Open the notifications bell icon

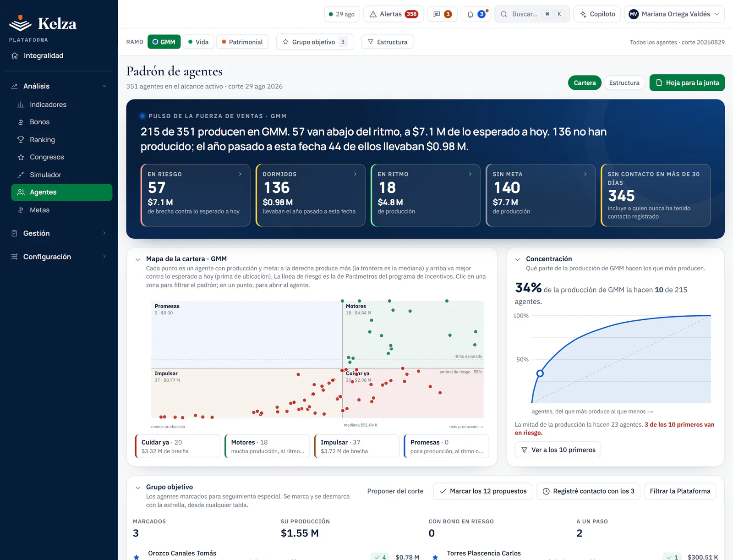(x=476, y=14)
